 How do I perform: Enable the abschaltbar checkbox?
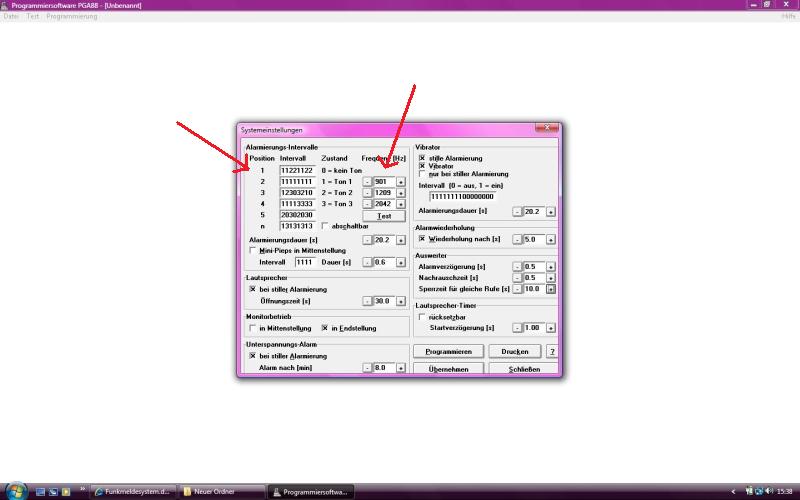(325, 226)
